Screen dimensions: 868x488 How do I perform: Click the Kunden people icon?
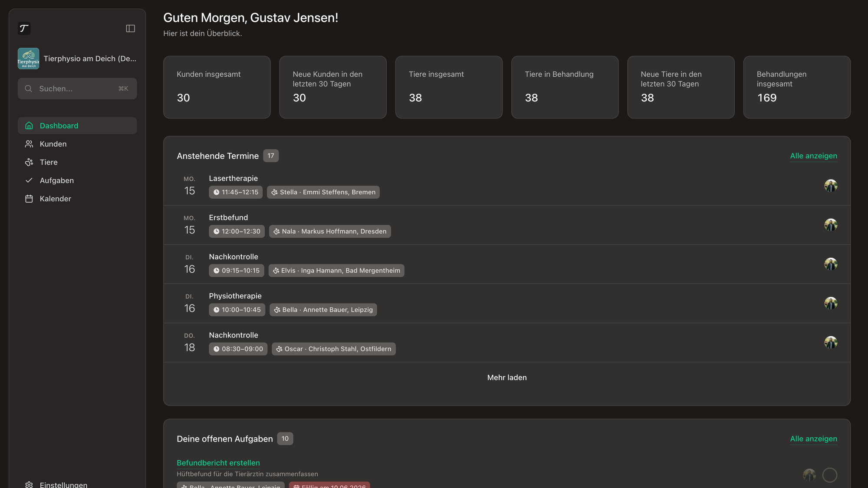29,144
